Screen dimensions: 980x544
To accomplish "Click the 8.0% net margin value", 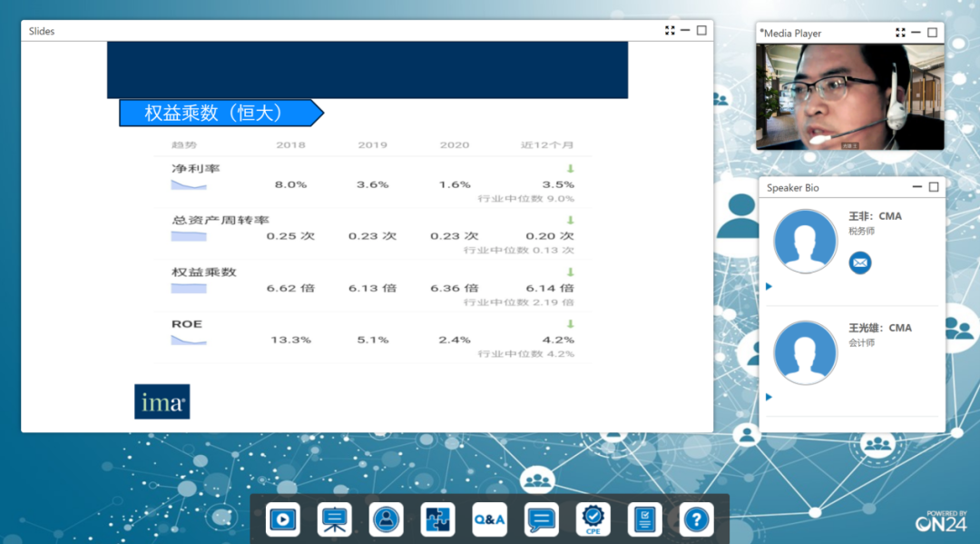I will (290, 185).
